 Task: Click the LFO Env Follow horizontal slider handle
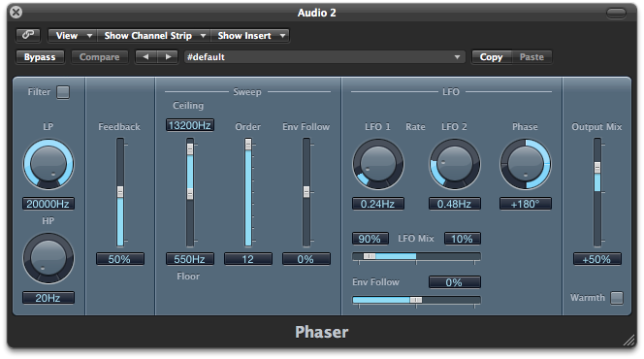(x=416, y=300)
